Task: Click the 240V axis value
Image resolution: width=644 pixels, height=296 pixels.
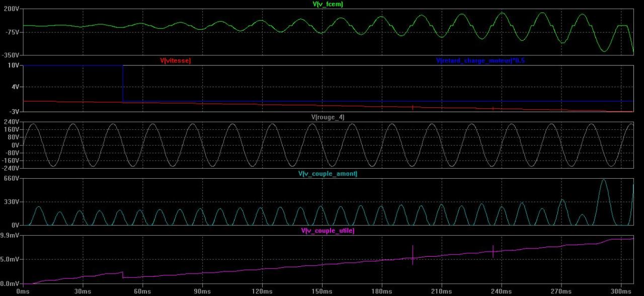Action: [x=12, y=122]
